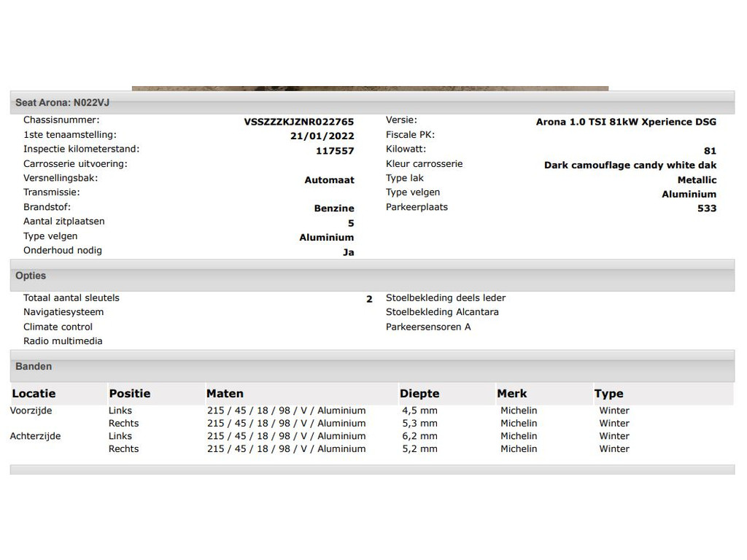Click the Aantal zitplaatsen value 5
The height and width of the screenshot is (560, 747).
[351, 223]
